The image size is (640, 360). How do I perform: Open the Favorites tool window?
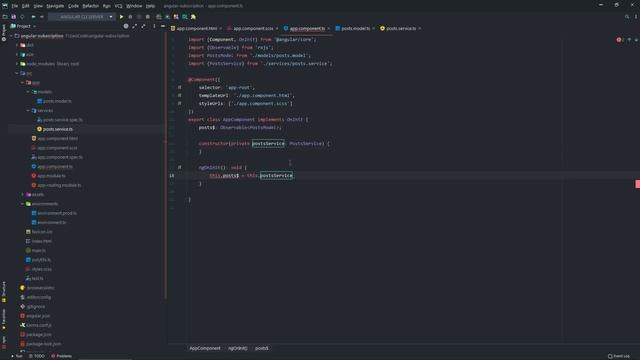point(4,319)
